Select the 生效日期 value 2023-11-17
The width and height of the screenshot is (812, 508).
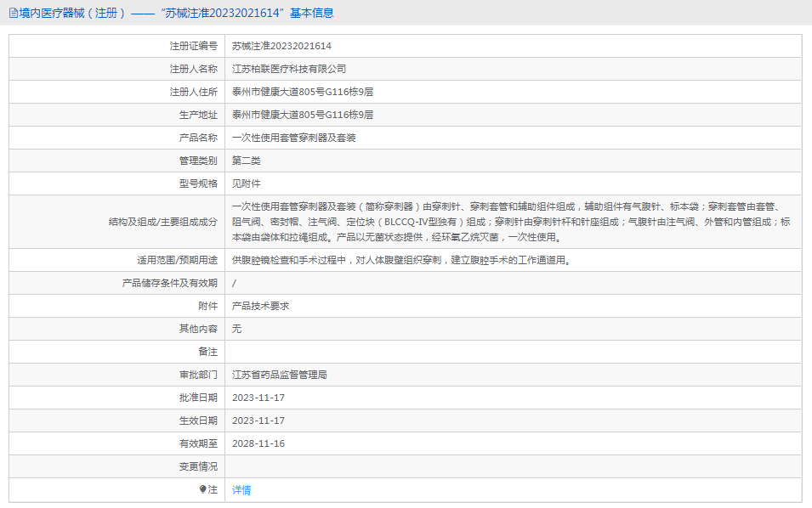coord(258,421)
